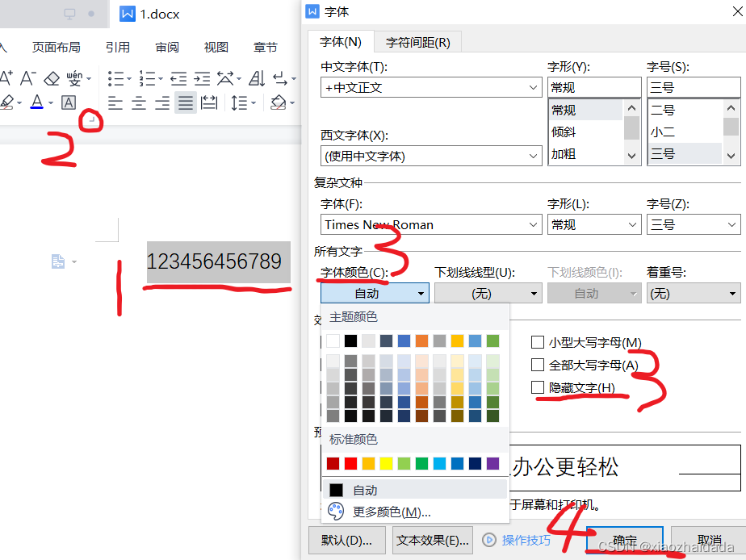Check the 隐藏文字(H) checkbox

click(x=538, y=387)
